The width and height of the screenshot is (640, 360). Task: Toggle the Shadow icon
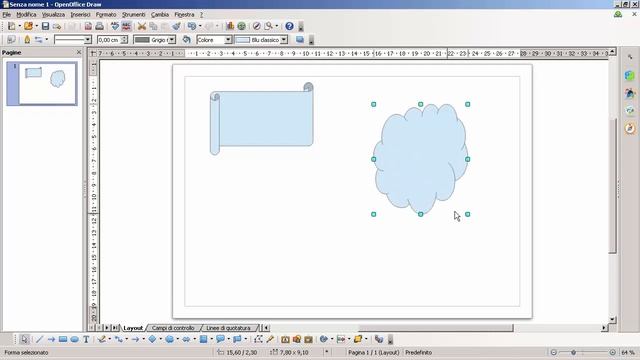pyautogui.click(x=300, y=40)
